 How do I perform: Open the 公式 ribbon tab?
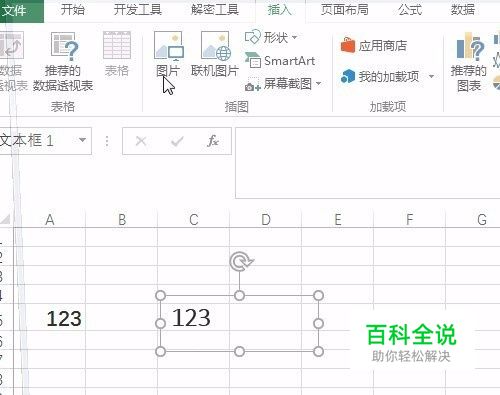[410, 10]
